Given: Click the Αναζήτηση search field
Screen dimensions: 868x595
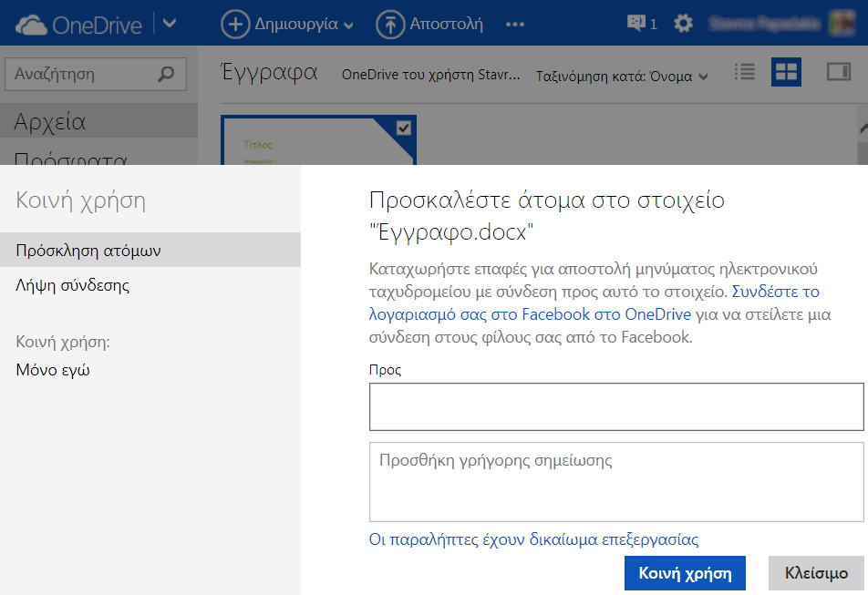Looking at the screenshot, I should pos(96,74).
